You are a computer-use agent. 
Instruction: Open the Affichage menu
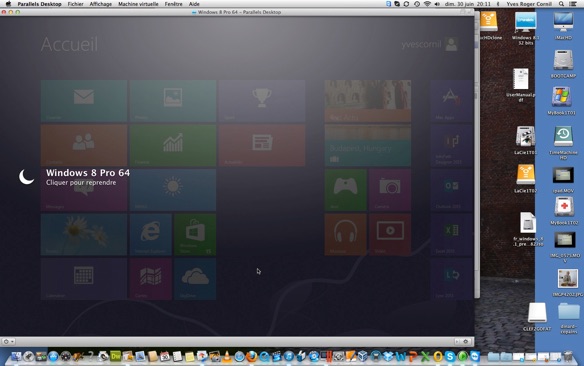[101, 4]
